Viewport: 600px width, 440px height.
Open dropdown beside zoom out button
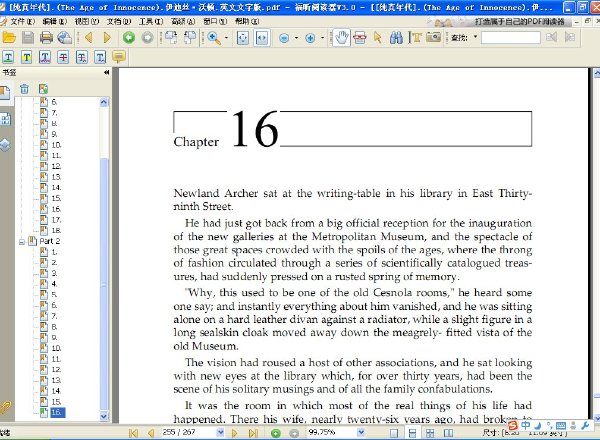(x=296, y=38)
